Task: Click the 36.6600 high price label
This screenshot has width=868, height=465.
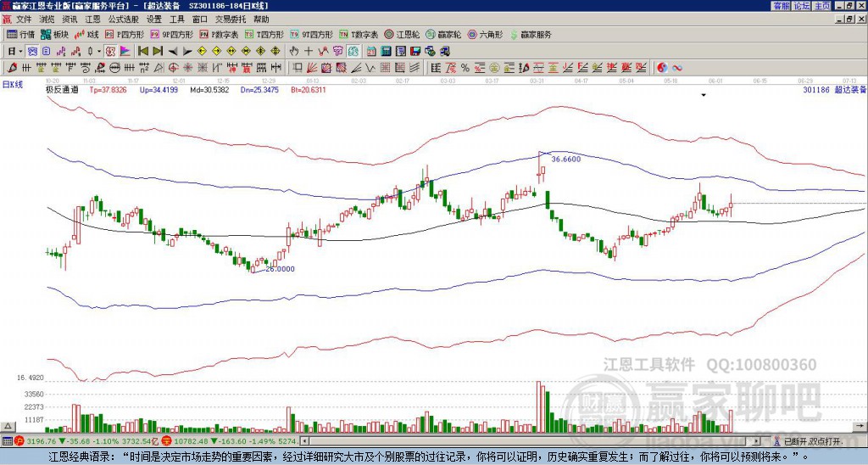Action: [x=565, y=159]
